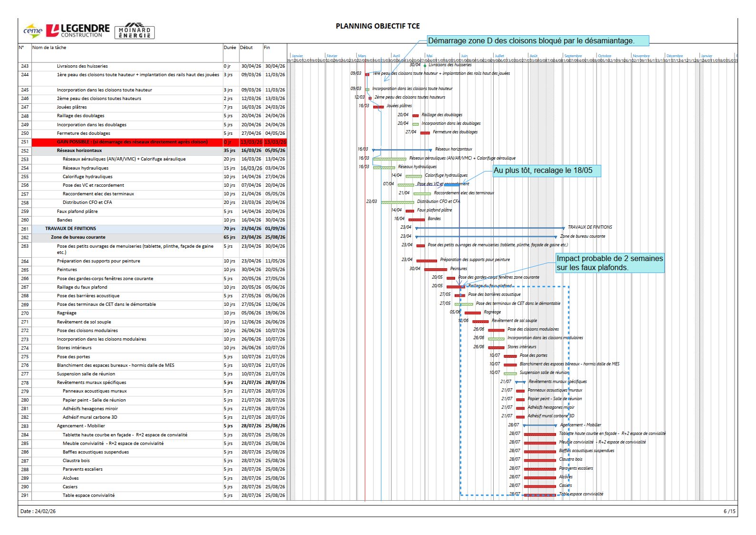This screenshot has width=756, height=535.
Task: Click the Ragréage task bar in chart
Action: (x=472, y=313)
